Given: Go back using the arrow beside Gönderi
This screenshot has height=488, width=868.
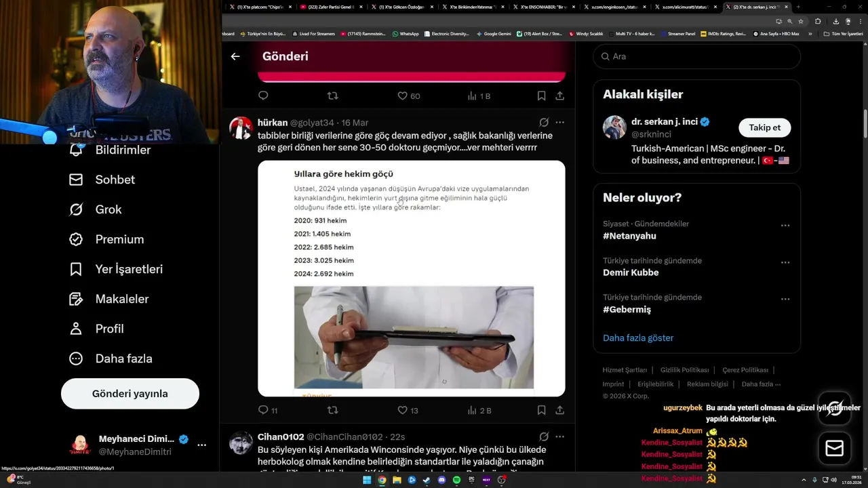Looking at the screenshot, I should (235, 56).
